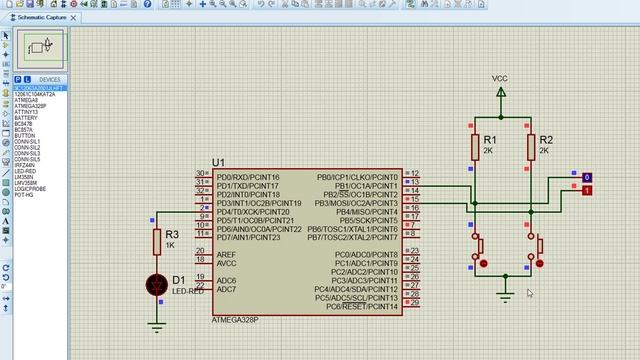Select BUTTON in devices list
Viewport: 640px width, 360px height.
24,136
